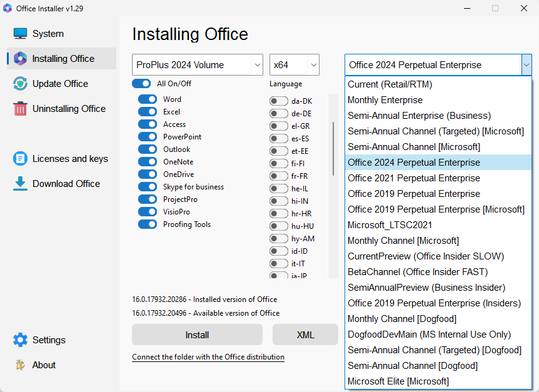Screen dimensions: 539x392
Task: Select Office 2021 Perpetual Enterprise
Action: click(x=438, y=178)
